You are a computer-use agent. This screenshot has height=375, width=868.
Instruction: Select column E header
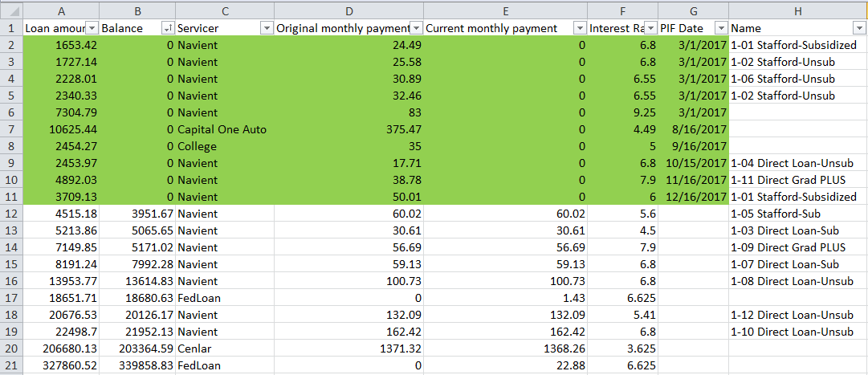(505, 10)
